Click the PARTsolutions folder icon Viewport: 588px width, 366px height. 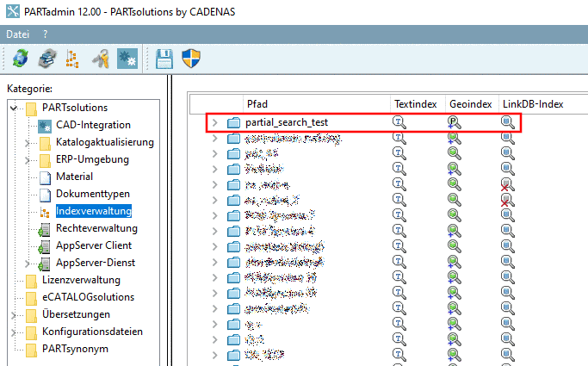tap(31, 109)
